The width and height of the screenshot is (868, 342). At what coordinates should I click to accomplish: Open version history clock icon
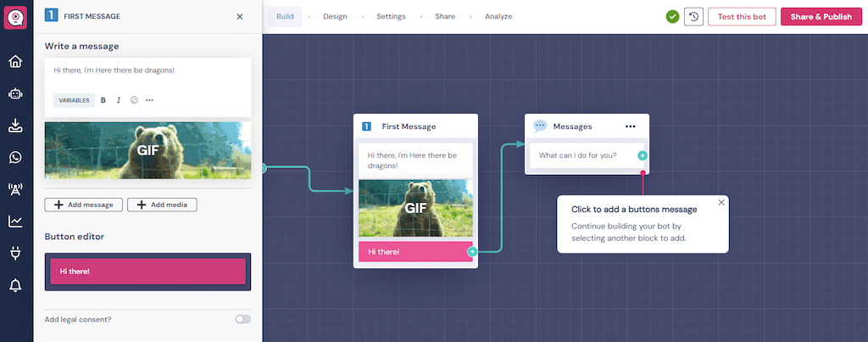[x=693, y=16]
